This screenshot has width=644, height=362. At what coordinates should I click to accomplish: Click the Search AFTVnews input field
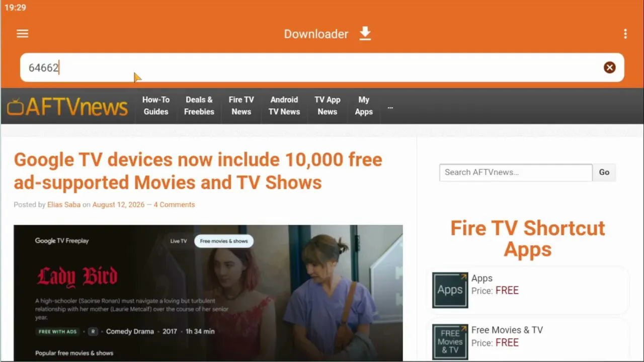click(x=516, y=172)
